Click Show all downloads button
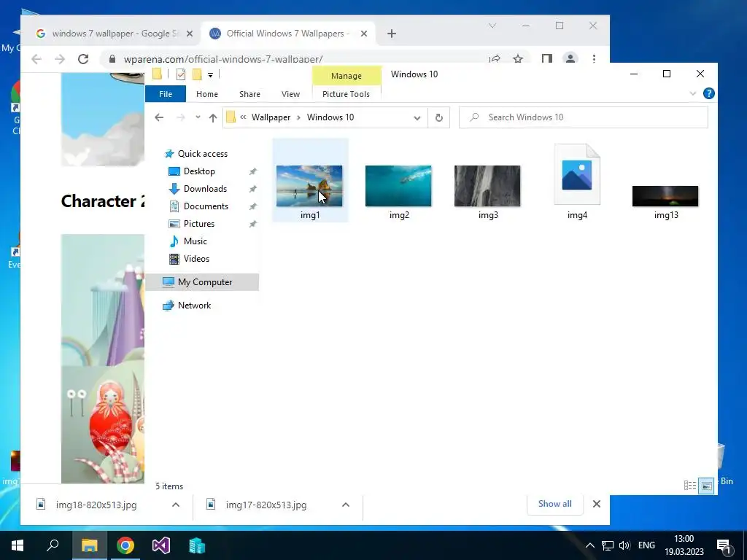 pos(554,504)
